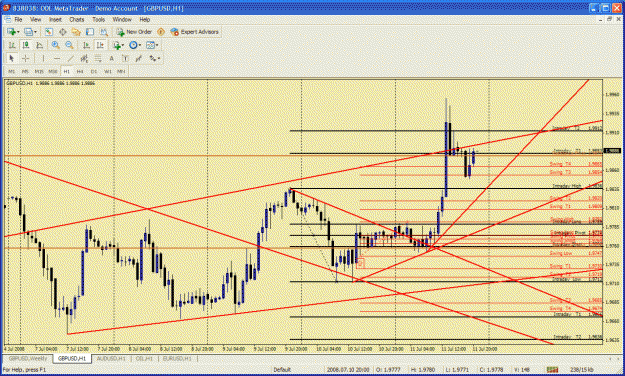This screenshot has height=376, width=625.
Task: Switch timeframe to MN
Action: (x=121, y=71)
